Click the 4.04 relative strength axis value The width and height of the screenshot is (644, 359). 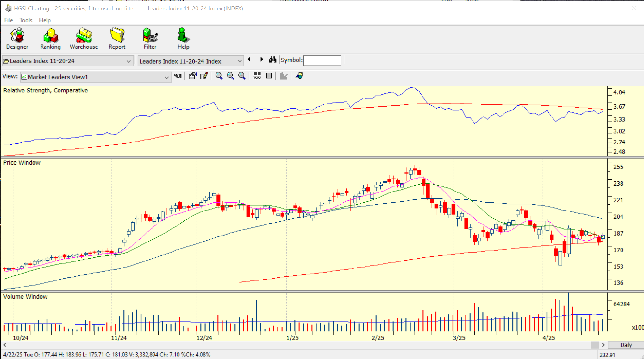pos(619,92)
